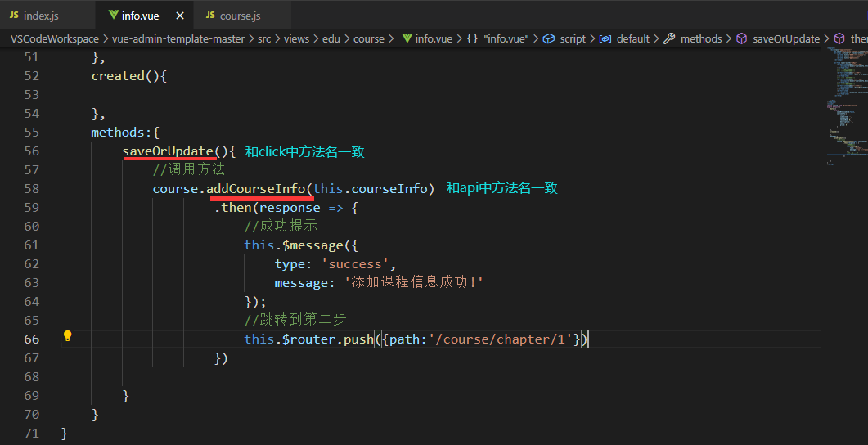Click the braces icon in the breadcrumb

tap(472, 38)
